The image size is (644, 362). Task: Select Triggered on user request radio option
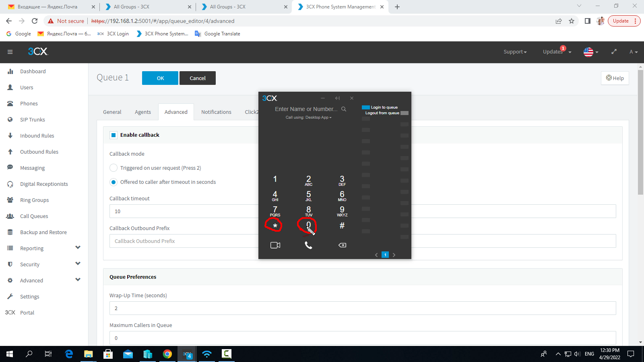114,168
